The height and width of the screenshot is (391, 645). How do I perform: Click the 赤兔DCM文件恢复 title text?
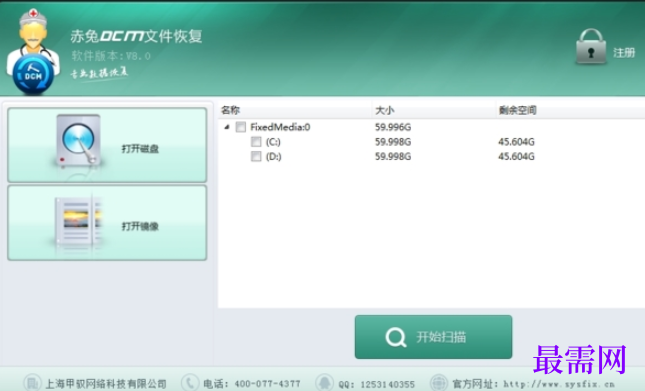pyautogui.click(x=136, y=36)
